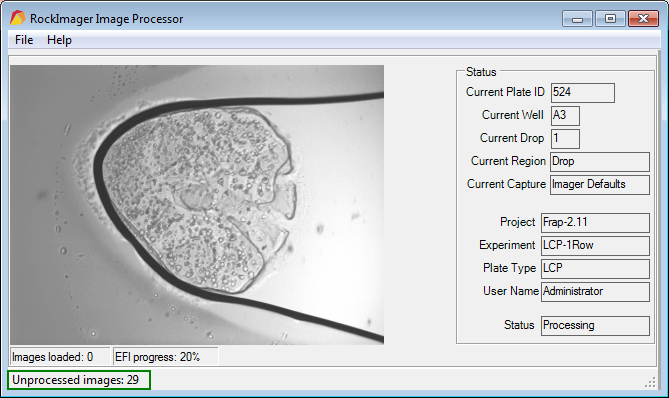Image resolution: width=669 pixels, height=398 pixels.
Task: Maximize the RockImager Image Processor window
Action: point(610,19)
